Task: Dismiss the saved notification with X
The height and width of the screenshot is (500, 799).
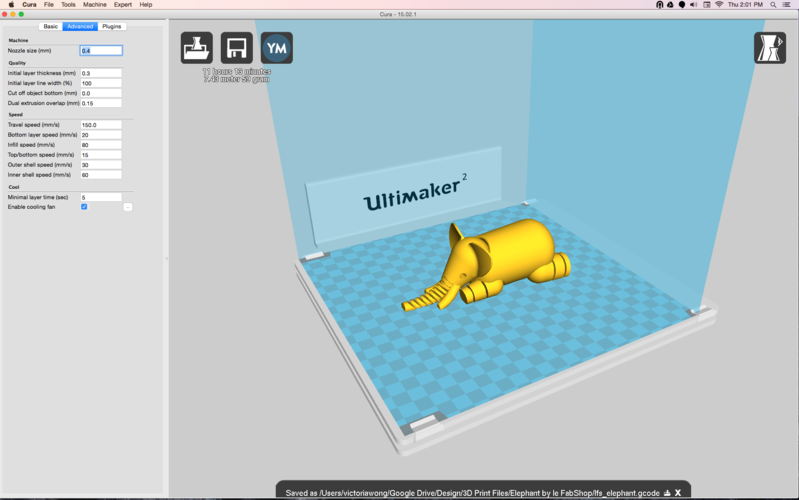Action: point(678,493)
